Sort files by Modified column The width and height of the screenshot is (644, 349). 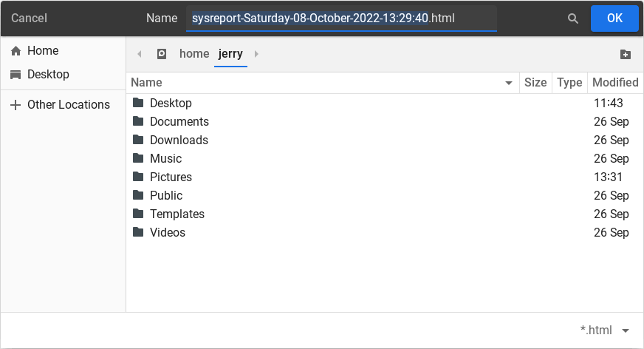(x=614, y=83)
